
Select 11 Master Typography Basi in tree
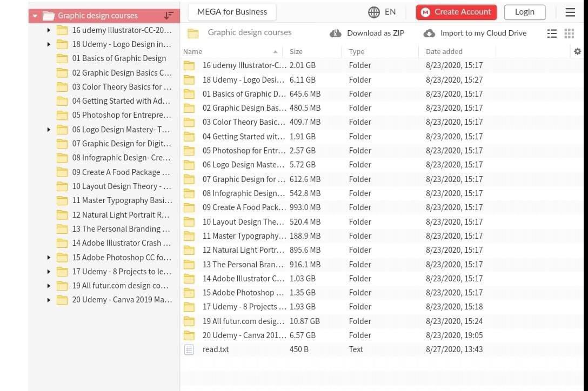pyautogui.click(x=122, y=200)
